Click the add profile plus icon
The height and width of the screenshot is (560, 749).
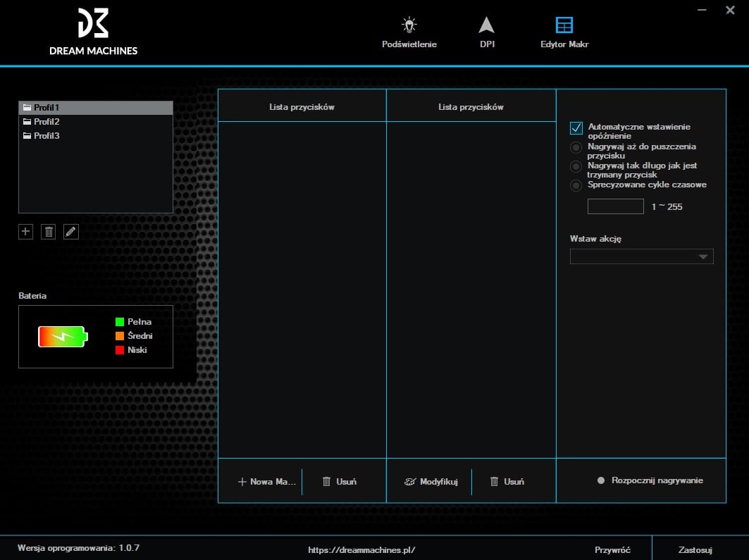26,232
